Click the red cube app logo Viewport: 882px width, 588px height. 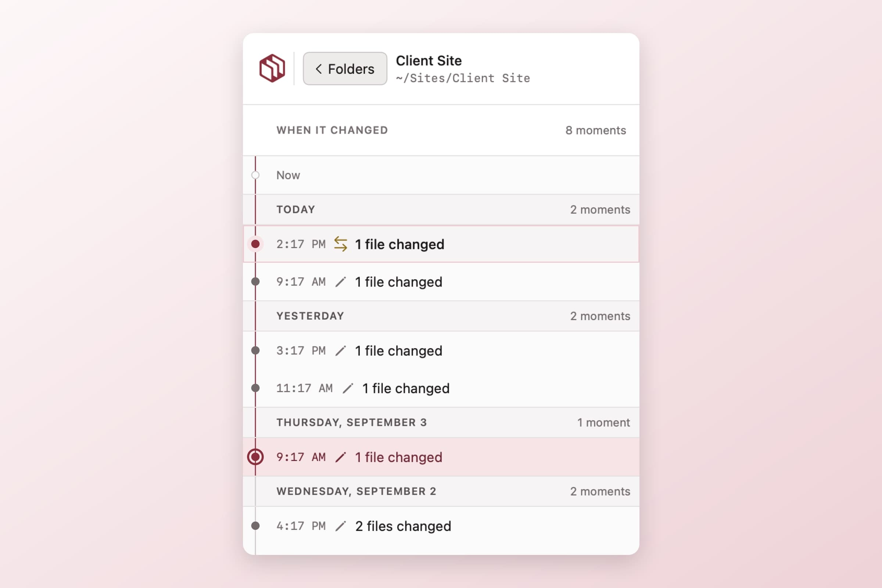[x=272, y=68]
